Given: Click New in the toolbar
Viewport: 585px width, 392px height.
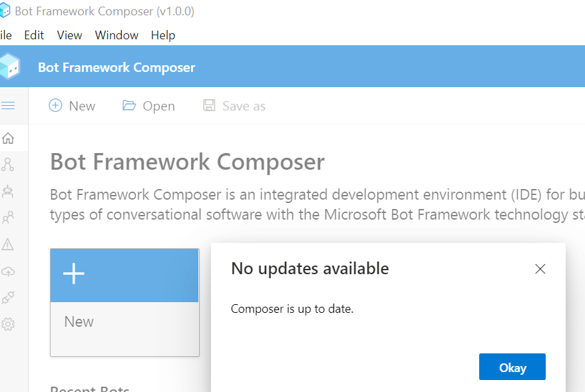Looking at the screenshot, I should [x=72, y=106].
